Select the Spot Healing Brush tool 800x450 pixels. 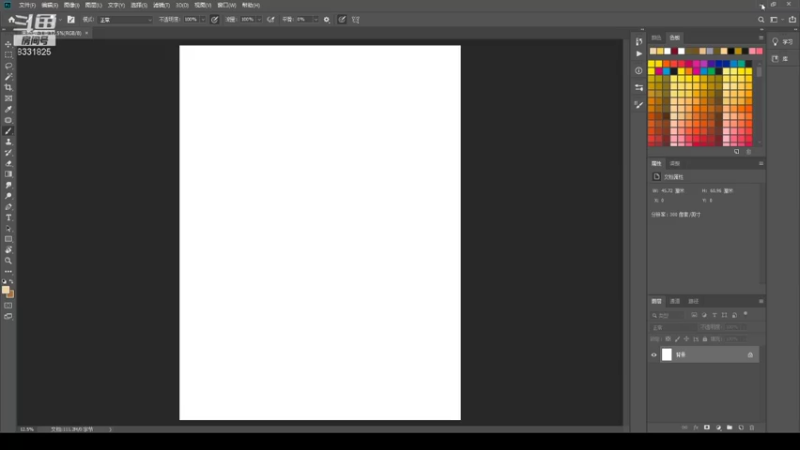point(8,120)
